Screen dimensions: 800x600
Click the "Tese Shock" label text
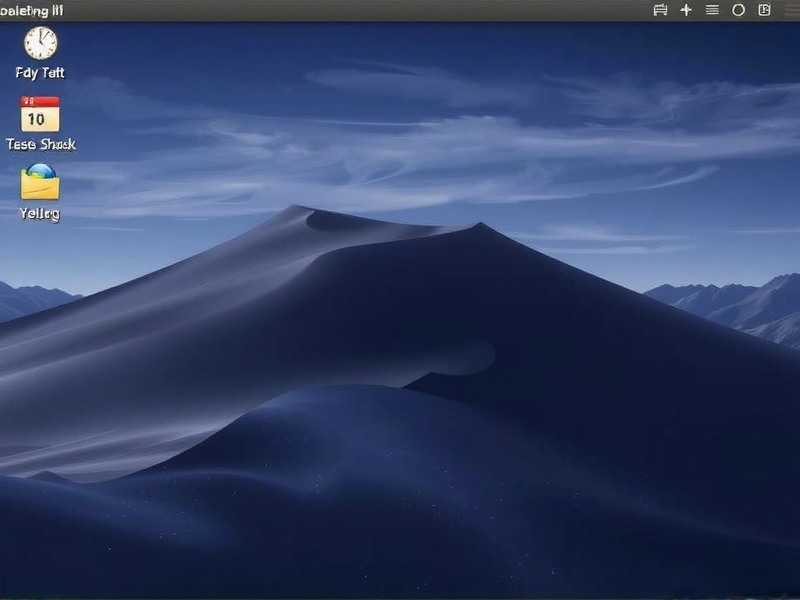41,143
